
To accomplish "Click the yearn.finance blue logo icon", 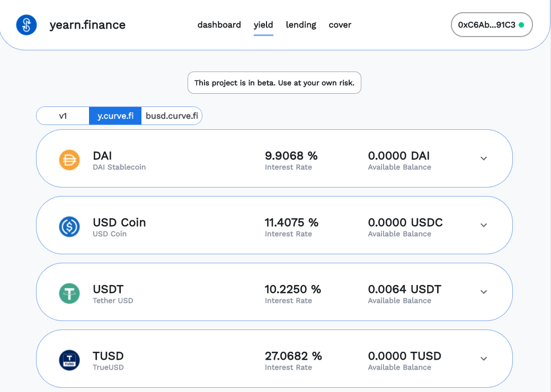I will click(x=26, y=25).
